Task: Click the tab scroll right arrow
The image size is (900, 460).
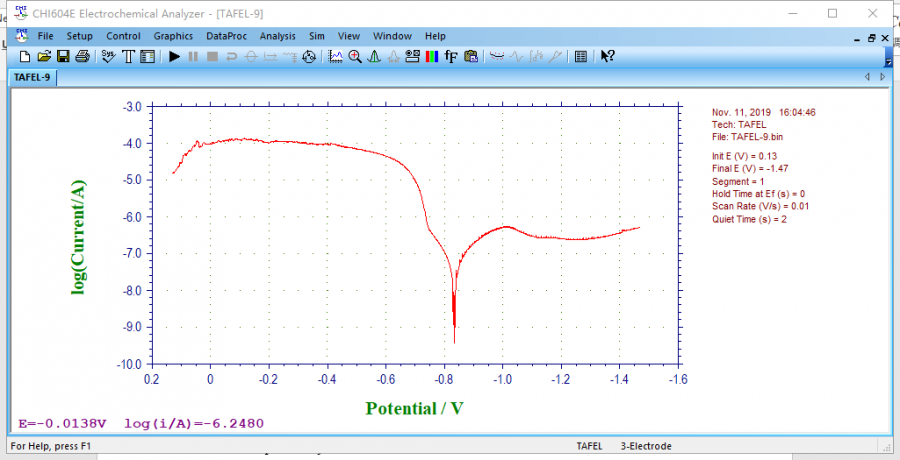Action: click(x=884, y=77)
